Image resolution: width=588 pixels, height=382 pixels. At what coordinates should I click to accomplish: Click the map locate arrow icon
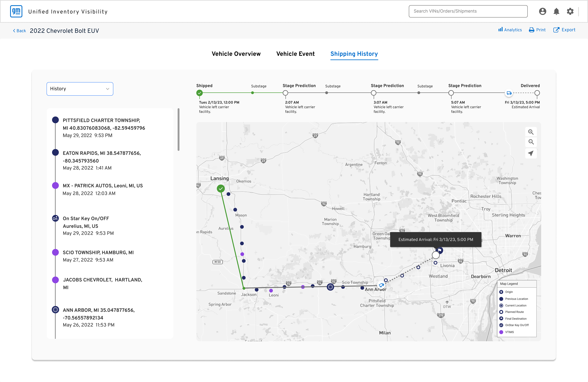pyautogui.click(x=531, y=153)
